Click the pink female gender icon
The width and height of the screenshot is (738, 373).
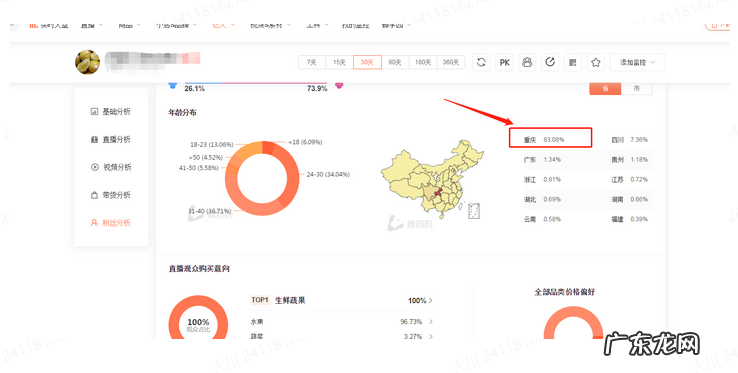click(339, 85)
